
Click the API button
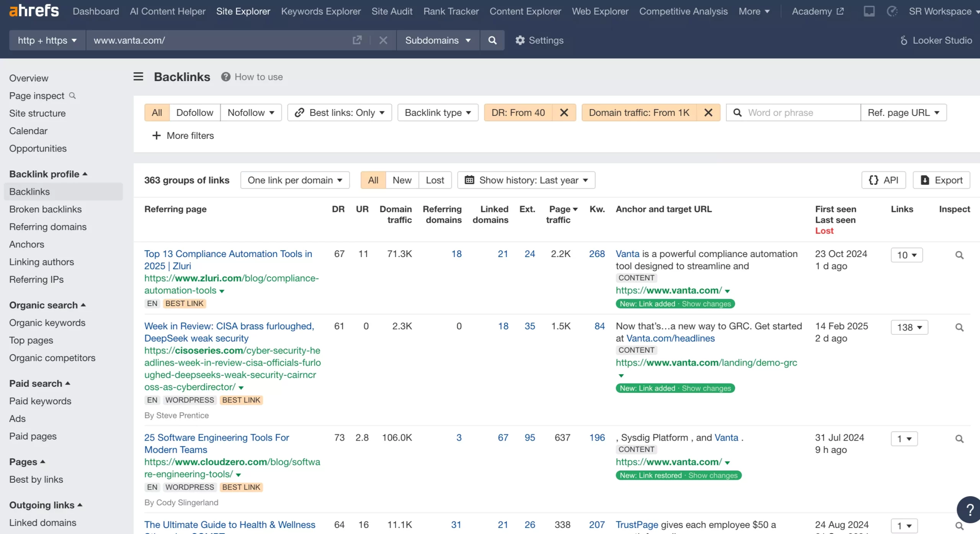coord(884,180)
